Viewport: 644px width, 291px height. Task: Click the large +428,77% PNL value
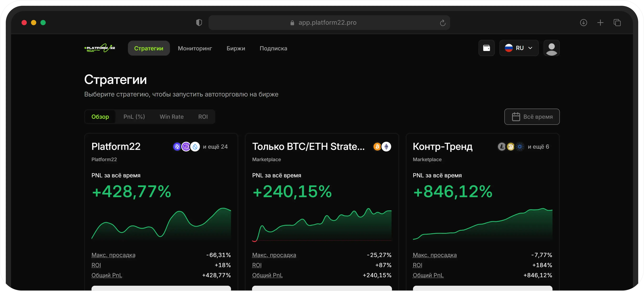(131, 192)
